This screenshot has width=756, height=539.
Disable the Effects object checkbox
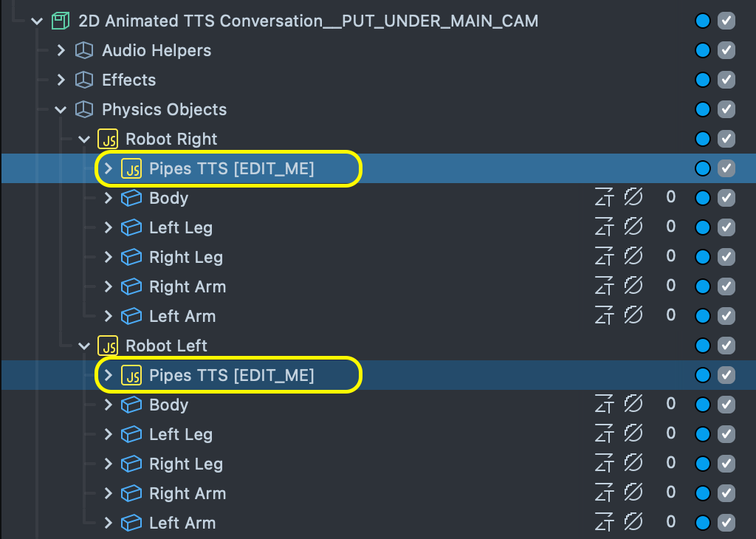click(x=726, y=80)
